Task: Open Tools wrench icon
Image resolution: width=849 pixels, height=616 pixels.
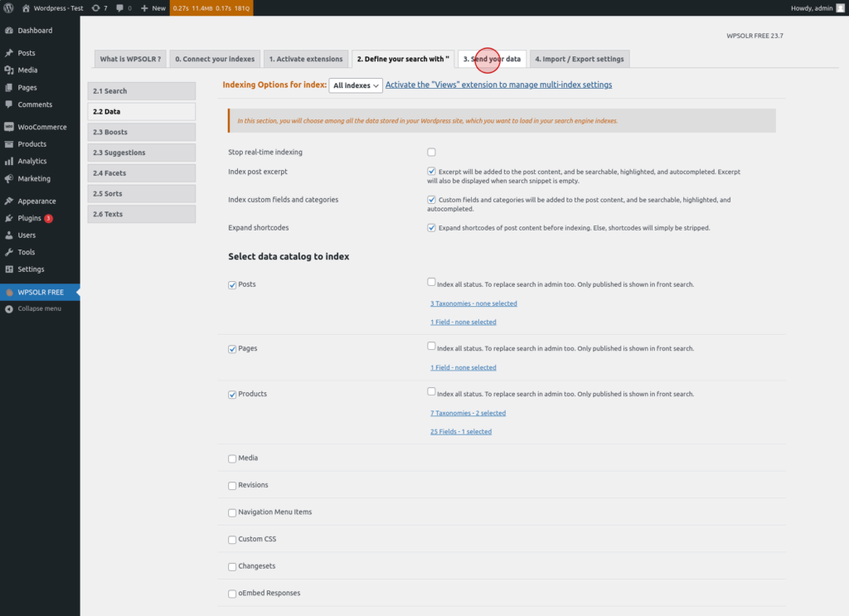Action: pyautogui.click(x=8, y=252)
